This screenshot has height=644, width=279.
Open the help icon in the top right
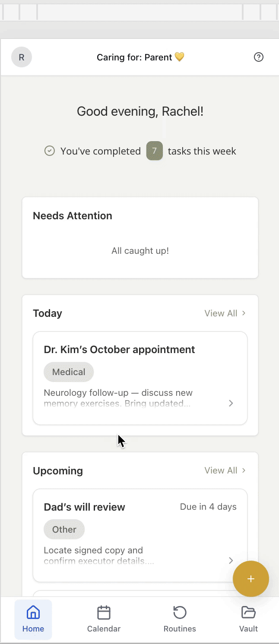[x=259, y=57]
